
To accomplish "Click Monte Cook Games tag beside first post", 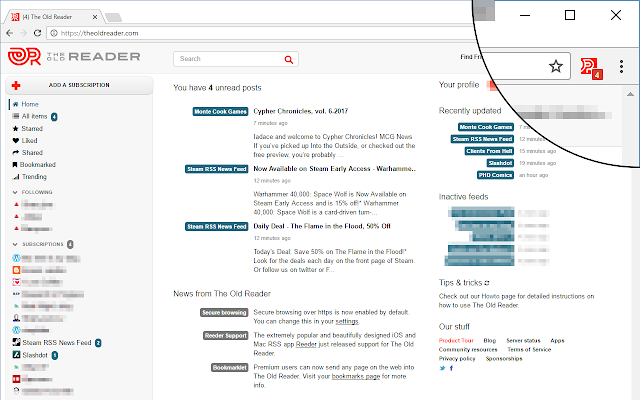I will tap(220, 111).
